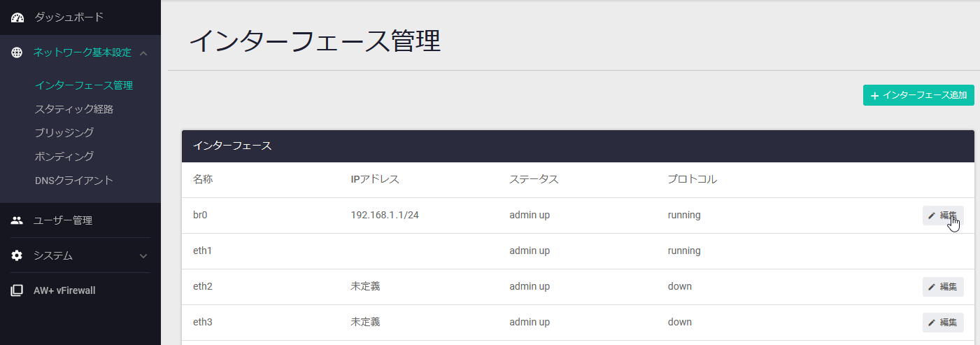Image resolution: width=980 pixels, height=345 pixels.
Task: Click the pencil icon in eth3 row
Action: tap(931, 323)
